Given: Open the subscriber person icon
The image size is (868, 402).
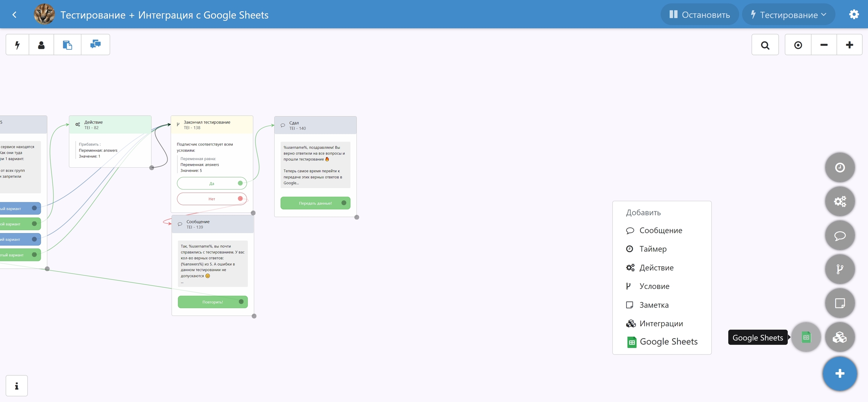Looking at the screenshot, I should [41, 45].
